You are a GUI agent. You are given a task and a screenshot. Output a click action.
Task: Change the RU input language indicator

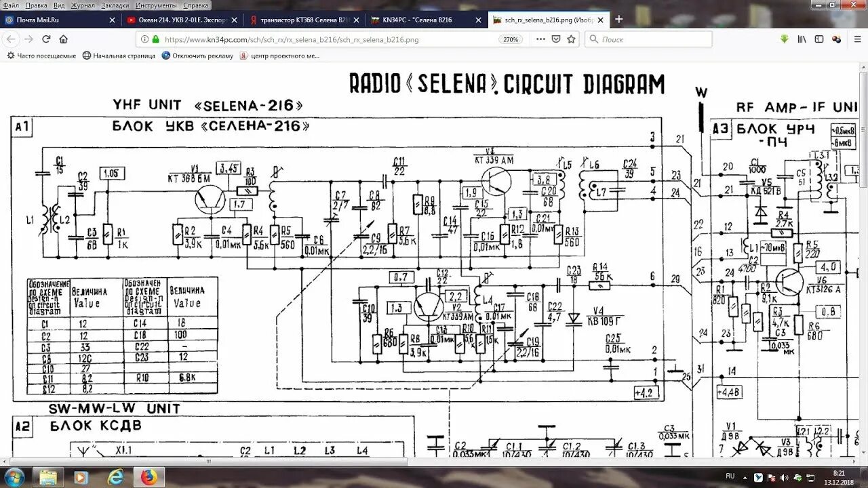pos(730,476)
